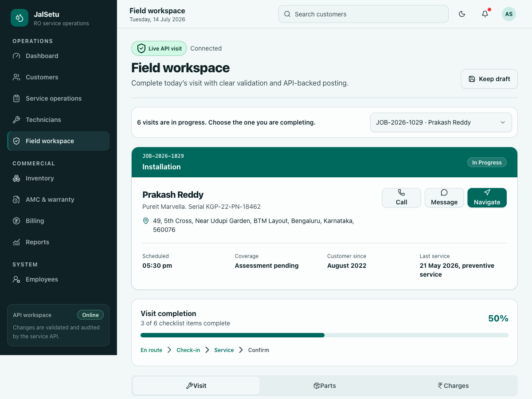
Task: Select the En route step
Action: (151, 350)
